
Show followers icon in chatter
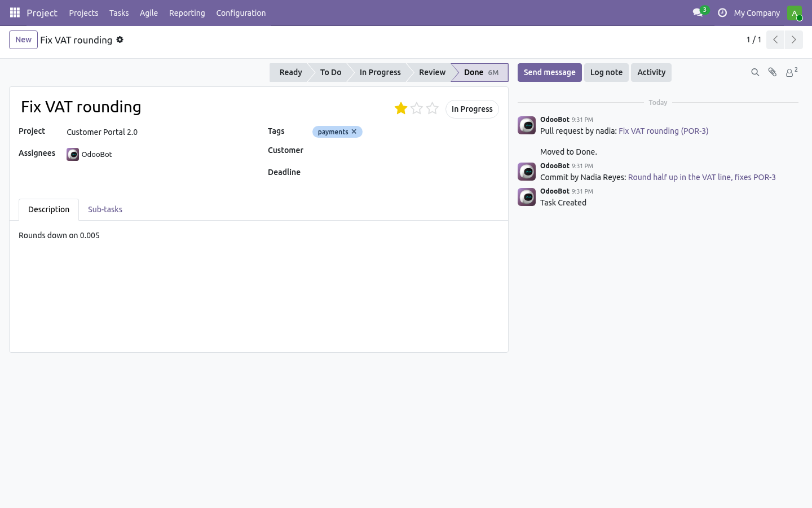click(792, 72)
